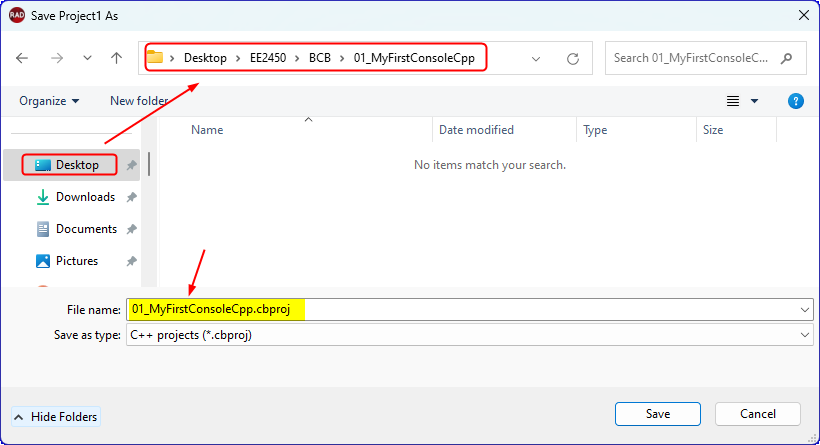Create a New folder
820x445 pixels.
(139, 101)
